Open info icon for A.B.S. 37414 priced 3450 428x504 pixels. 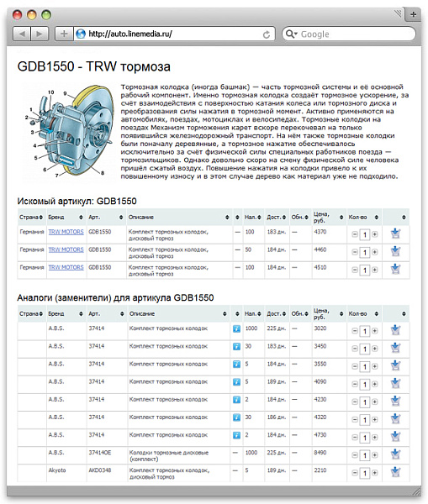(236, 346)
